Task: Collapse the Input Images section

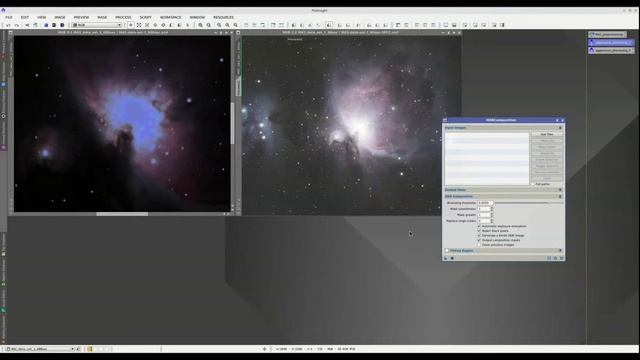Action: click(560, 128)
